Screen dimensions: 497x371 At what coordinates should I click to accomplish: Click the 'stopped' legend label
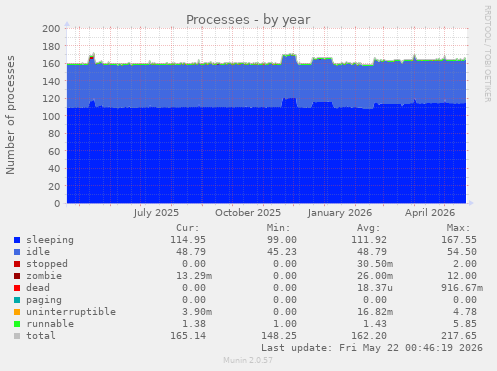click(x=47, y=264)
